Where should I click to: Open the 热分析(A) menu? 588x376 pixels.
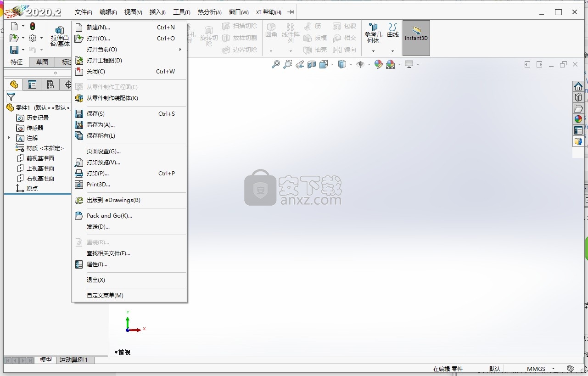tap(210, 12)
